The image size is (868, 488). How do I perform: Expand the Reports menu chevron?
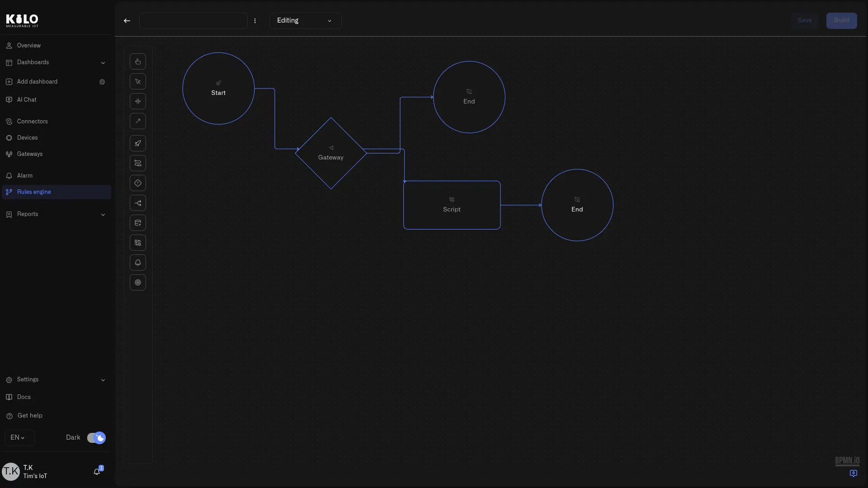[103, 215]
